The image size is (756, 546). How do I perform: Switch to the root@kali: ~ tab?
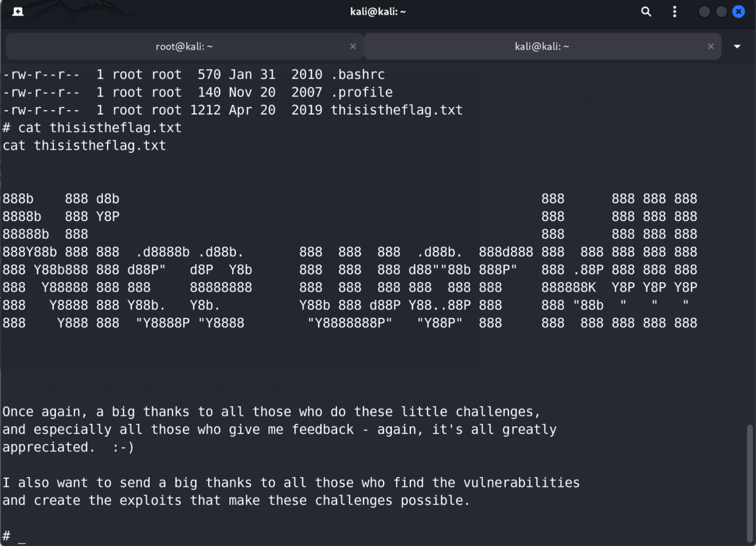[184, 47]
